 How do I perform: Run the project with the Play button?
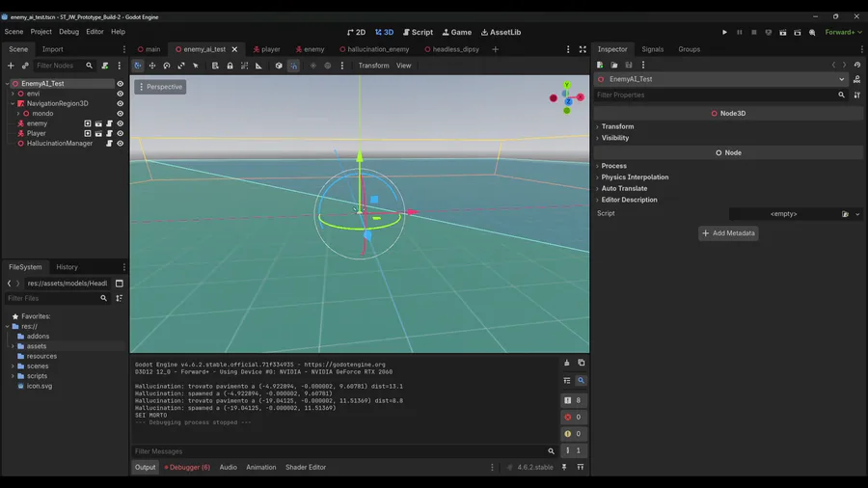click(x=724, y=32)
